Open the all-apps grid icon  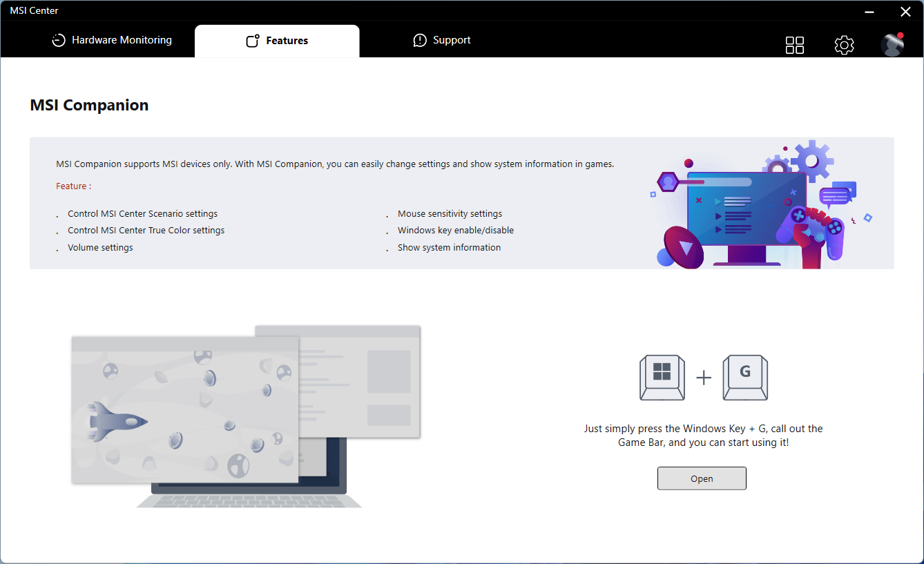(795, 45)
